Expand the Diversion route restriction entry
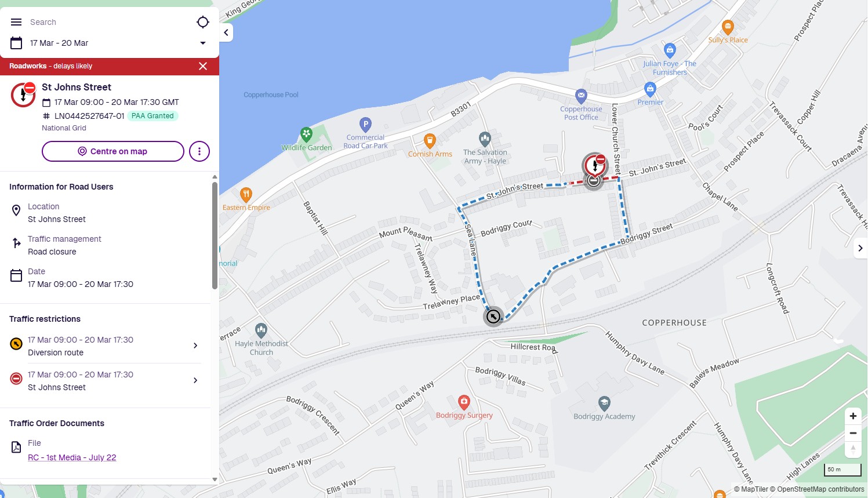Viewport: 868px width, 498px height. tap(106, 346)
